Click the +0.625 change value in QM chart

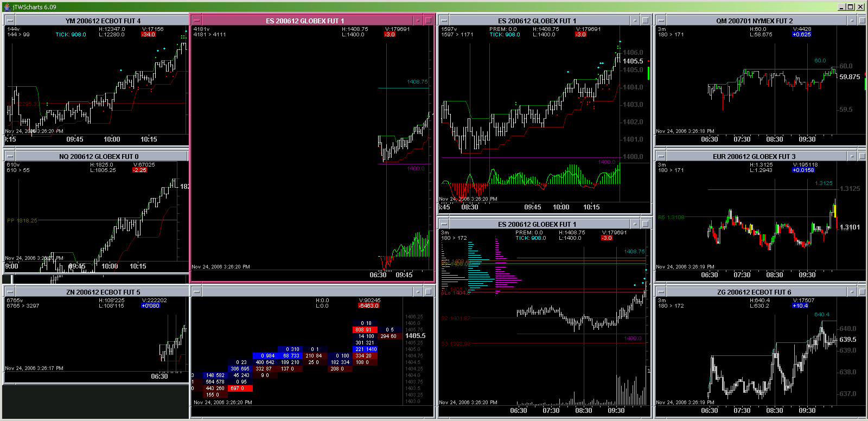pyautogui.click(x=802, y=34)
